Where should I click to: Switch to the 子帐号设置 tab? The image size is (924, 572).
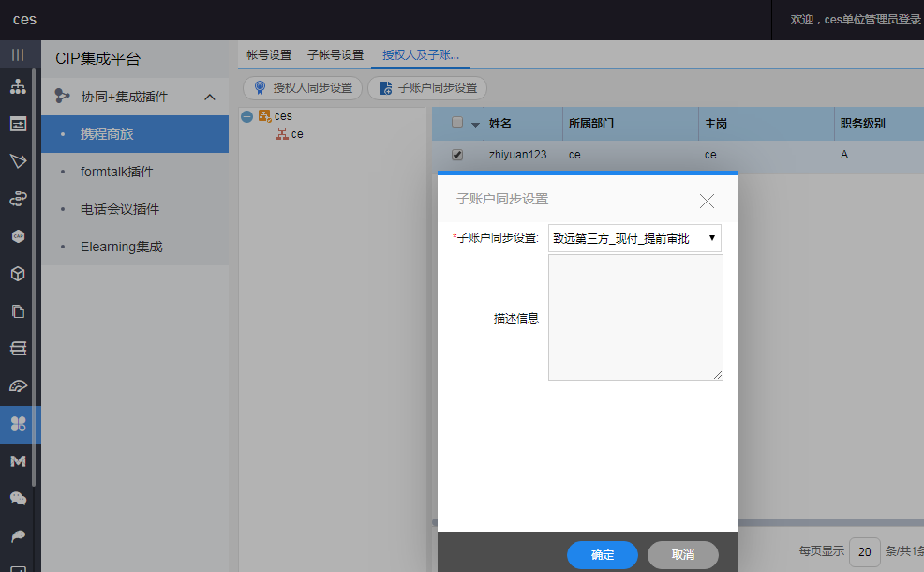pyautogui.click(x=335, y=55)
